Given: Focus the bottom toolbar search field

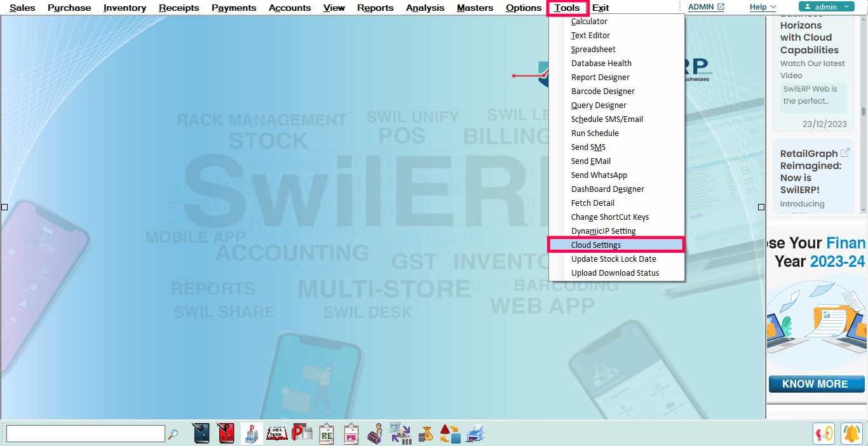Looking at the screenshot, I should pos(86,434).
